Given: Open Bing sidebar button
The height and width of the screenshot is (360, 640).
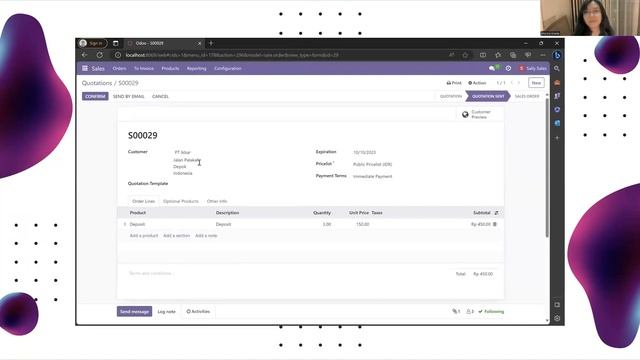Looking at the screenshot, I should 557,55.
